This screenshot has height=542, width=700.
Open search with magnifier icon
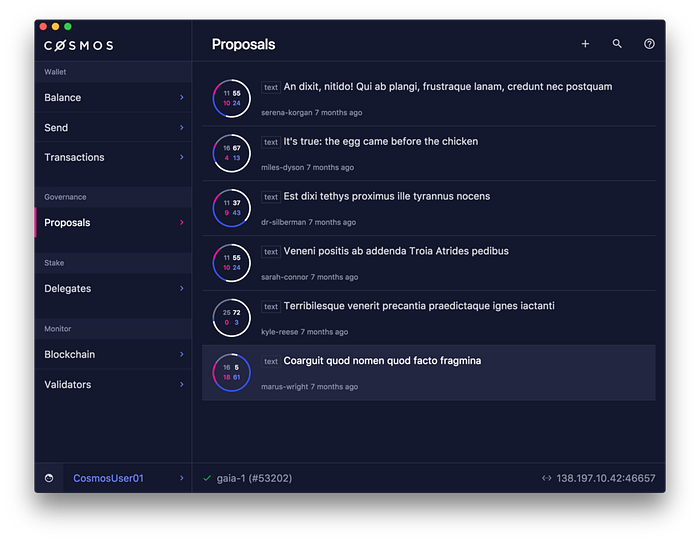point(617,44)
